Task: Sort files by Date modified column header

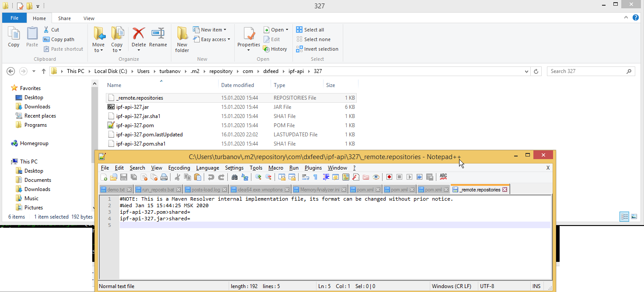Action: tap(237, 85)
